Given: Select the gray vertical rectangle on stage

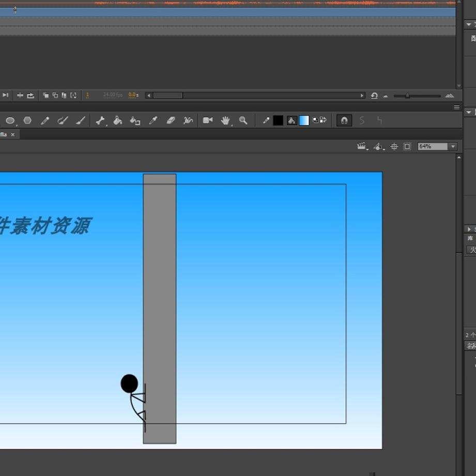Looking at the screenshot, I should click(x=160, y=309).
